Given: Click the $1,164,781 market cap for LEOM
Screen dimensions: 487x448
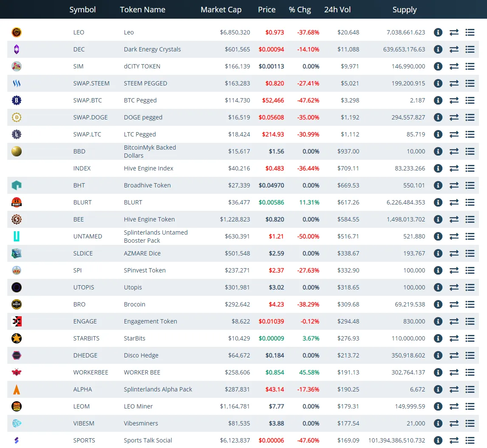Looking at the screenshot, I should pos(235,406).
